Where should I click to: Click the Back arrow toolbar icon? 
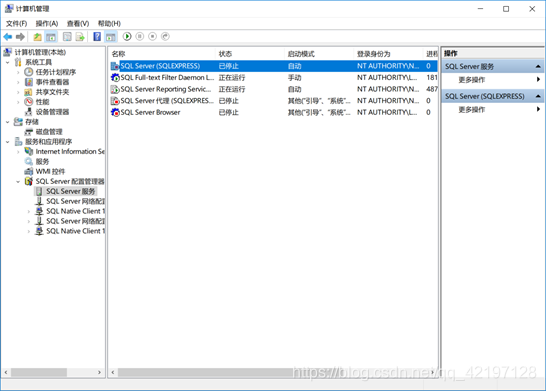8,37
